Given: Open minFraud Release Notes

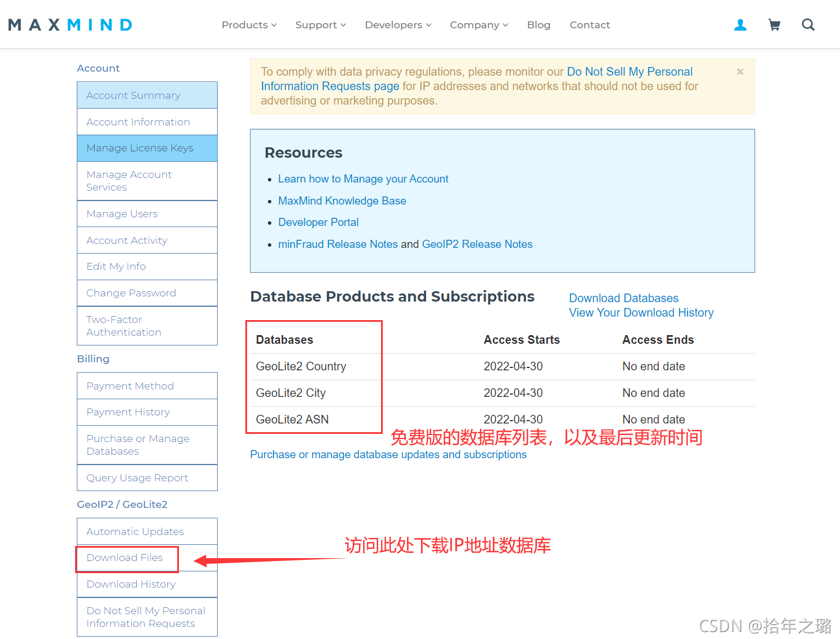Looking at the screenshot, I should [x=338, y=244].
